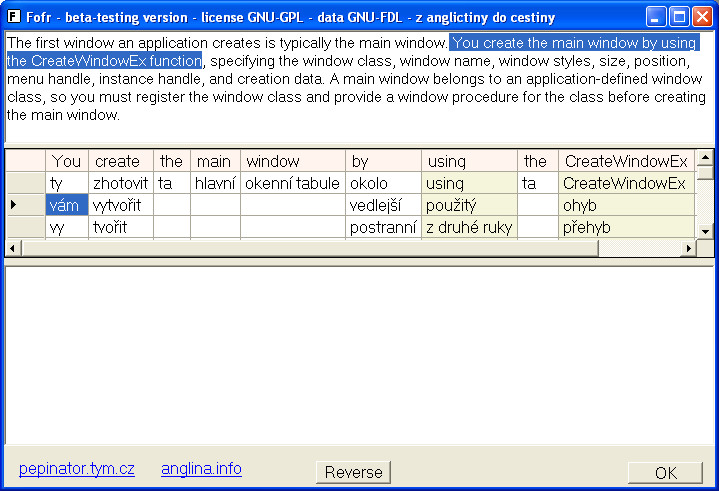Select the 'ty' translation cell
The height and width of the screenshot is (491, 719).
pos(67,183)
